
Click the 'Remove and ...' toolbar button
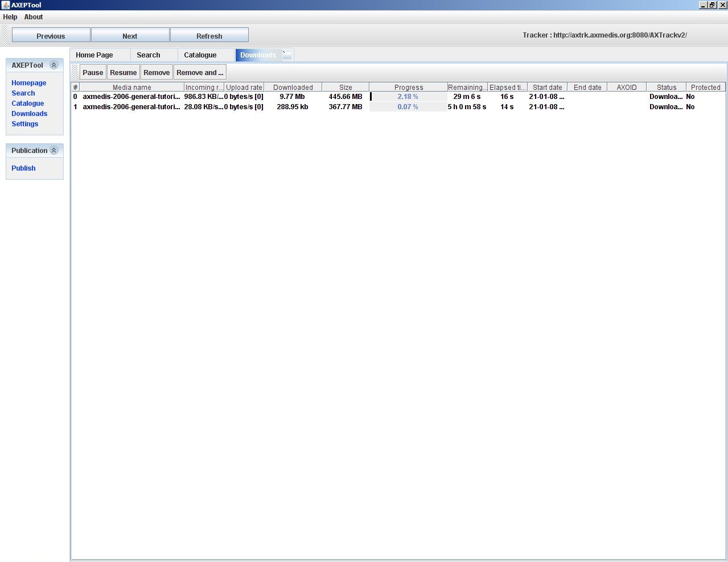point(199,72)
